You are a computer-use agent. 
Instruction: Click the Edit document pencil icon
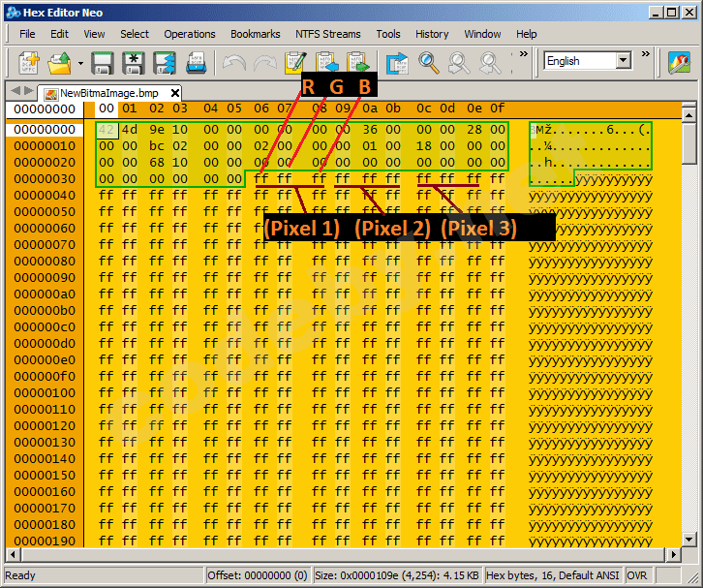pos(294,63)
